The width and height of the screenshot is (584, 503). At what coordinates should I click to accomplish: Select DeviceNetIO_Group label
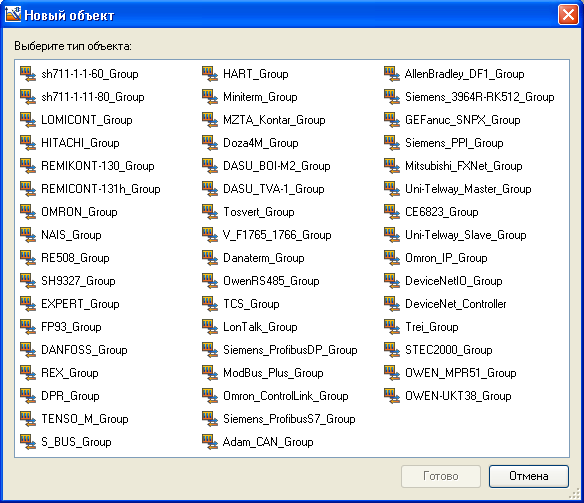[x=454, y=281]
